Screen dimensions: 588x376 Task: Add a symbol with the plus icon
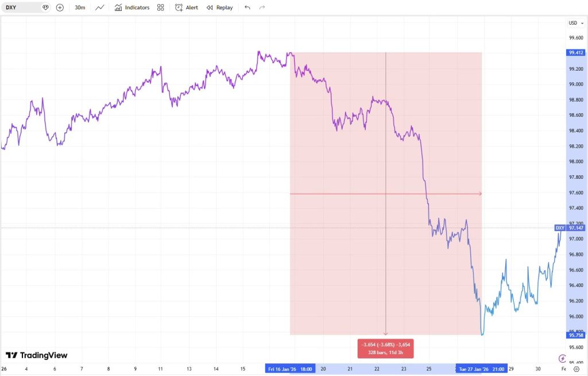pos(60,7)
